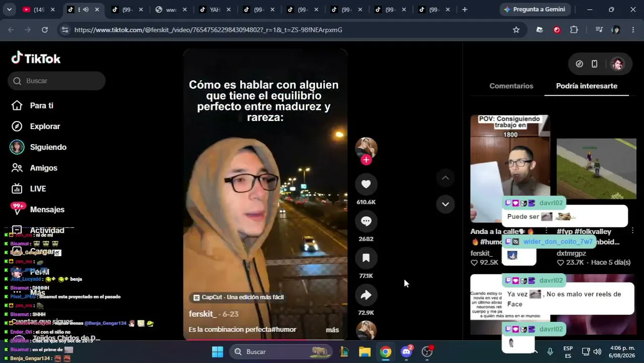Open comments via the speech bubble icon

[366, 221]
